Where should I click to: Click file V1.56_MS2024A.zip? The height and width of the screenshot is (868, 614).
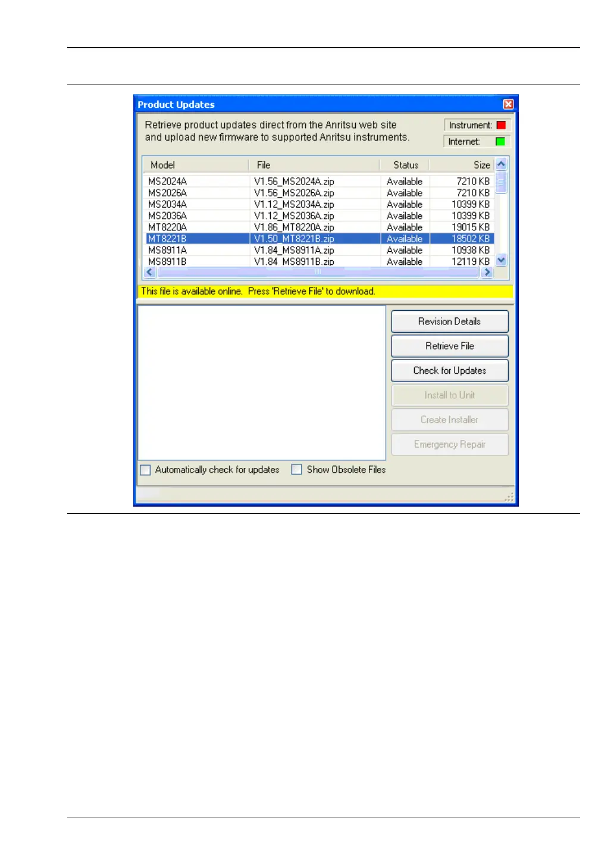[x=294, y=181]
